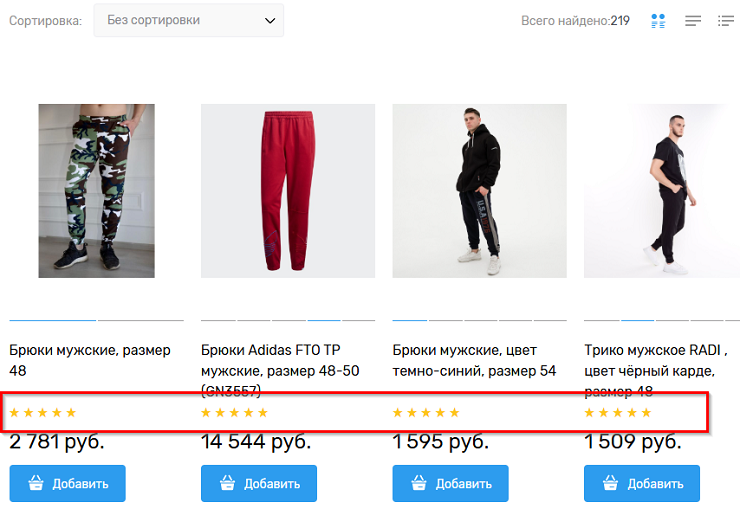Add Трико мужское RADI to cart
Screen dimensions: 740x509
pyautogui.click(x=642, y=484)
